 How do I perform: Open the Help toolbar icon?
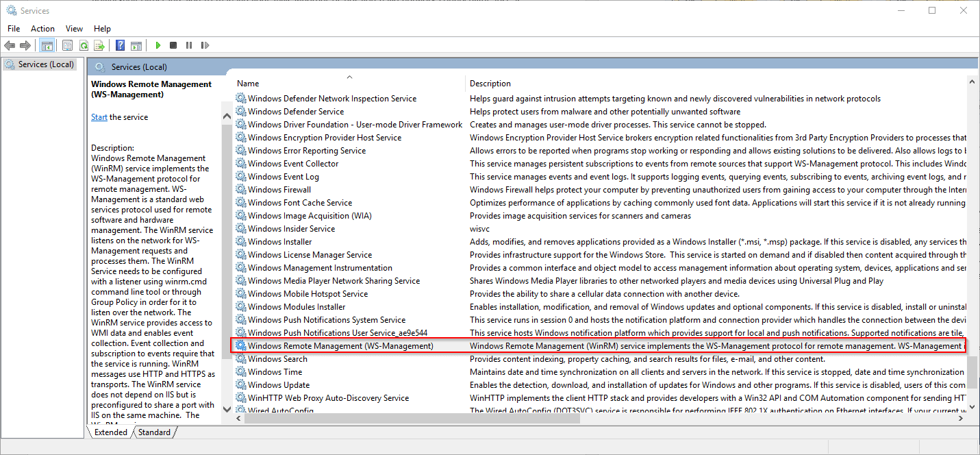tap(120, 45)
